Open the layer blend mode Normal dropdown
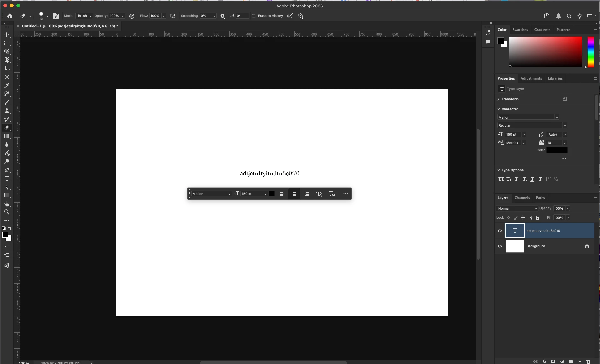Screen dimensions: 600x364 (x=517, y=208)
